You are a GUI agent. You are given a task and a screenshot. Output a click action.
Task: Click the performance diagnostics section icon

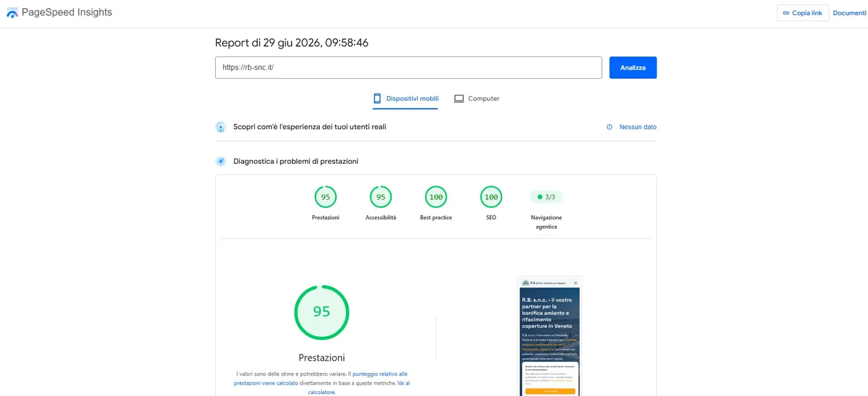[221, 161]
